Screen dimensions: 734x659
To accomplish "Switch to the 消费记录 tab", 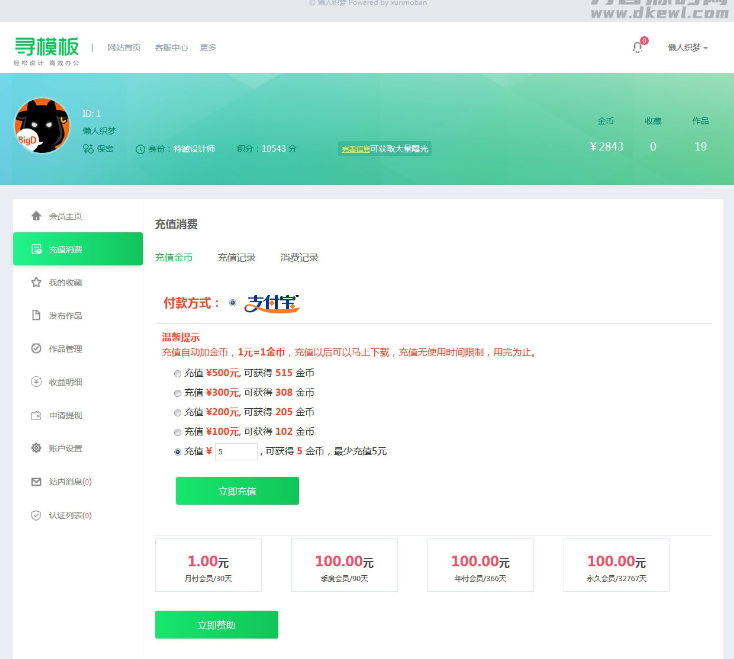I will click(299, 257).
